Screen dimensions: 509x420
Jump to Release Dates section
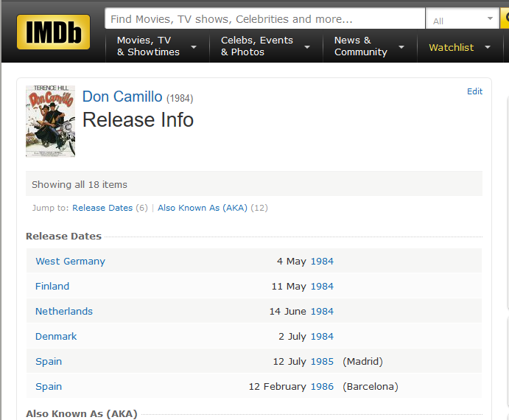coord(102,208)
